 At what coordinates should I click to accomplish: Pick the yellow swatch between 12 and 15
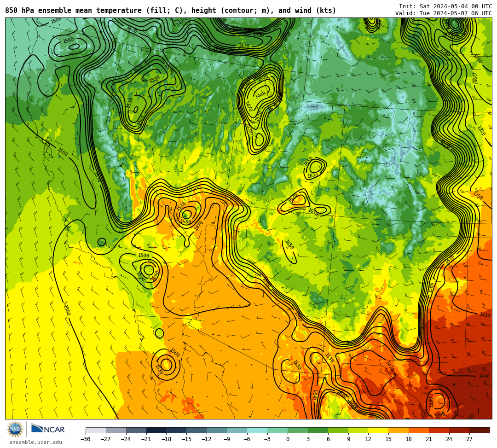point(378,430)
